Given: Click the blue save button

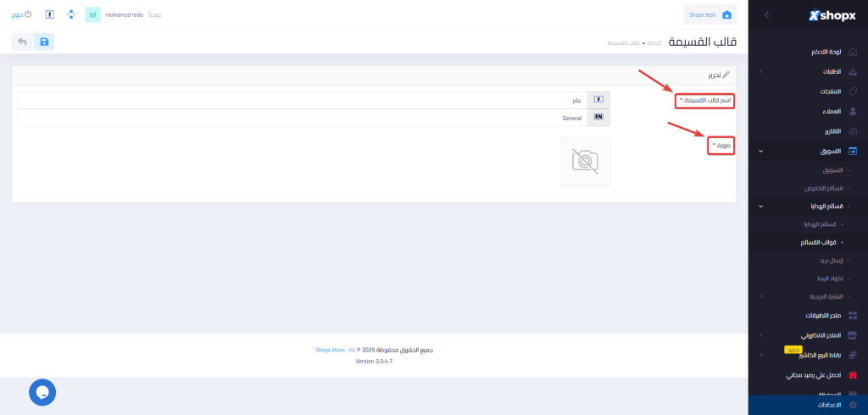Looking at the screenshot, I should tap(44, 41).
